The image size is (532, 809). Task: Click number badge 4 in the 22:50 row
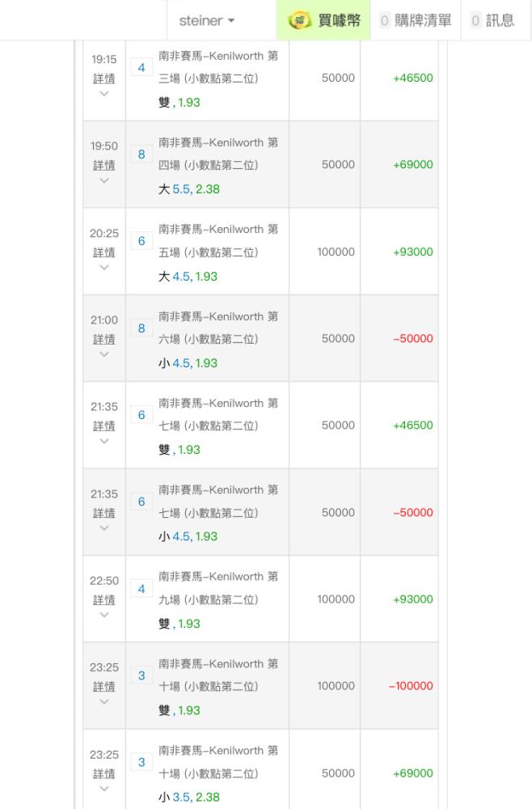coord(141,589)
